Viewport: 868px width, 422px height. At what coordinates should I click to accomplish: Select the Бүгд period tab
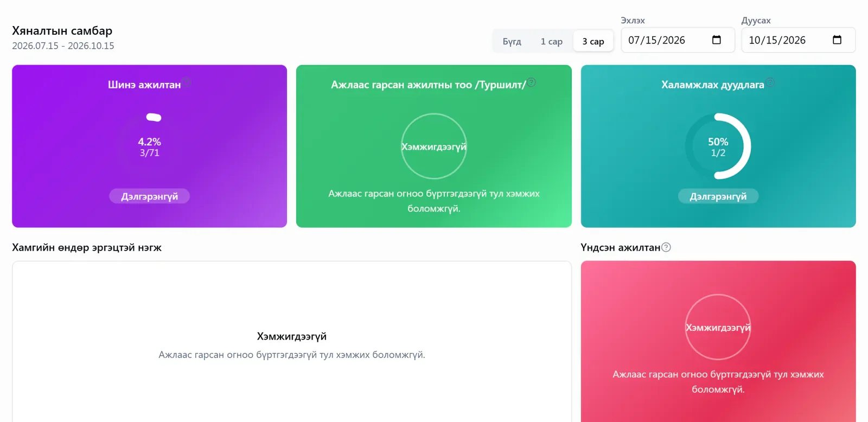(x=512, y=41)
